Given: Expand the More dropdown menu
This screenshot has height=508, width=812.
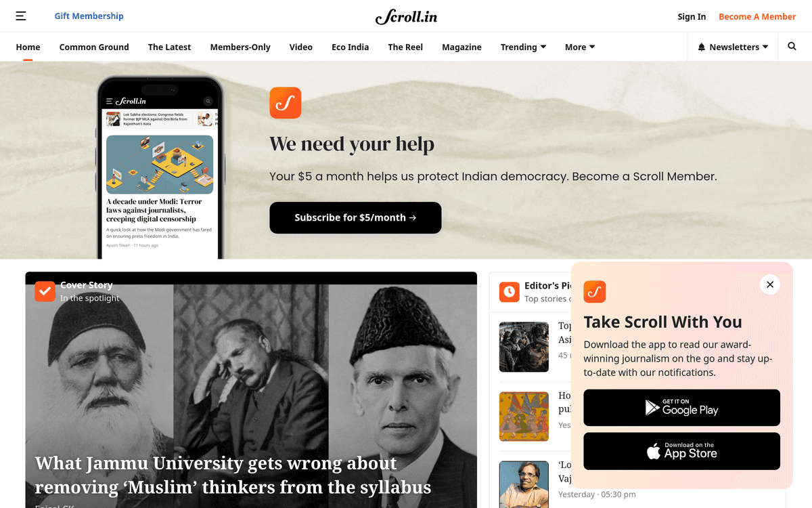Looking at the screenshot, I should [x=580, y=47].
